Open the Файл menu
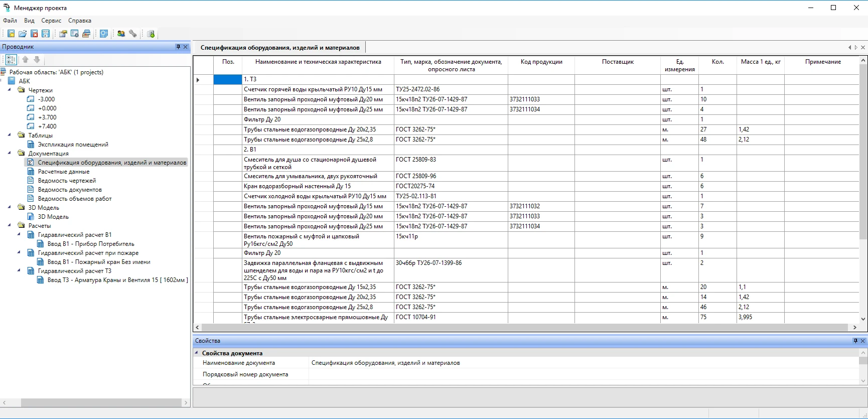 point(10,21)
